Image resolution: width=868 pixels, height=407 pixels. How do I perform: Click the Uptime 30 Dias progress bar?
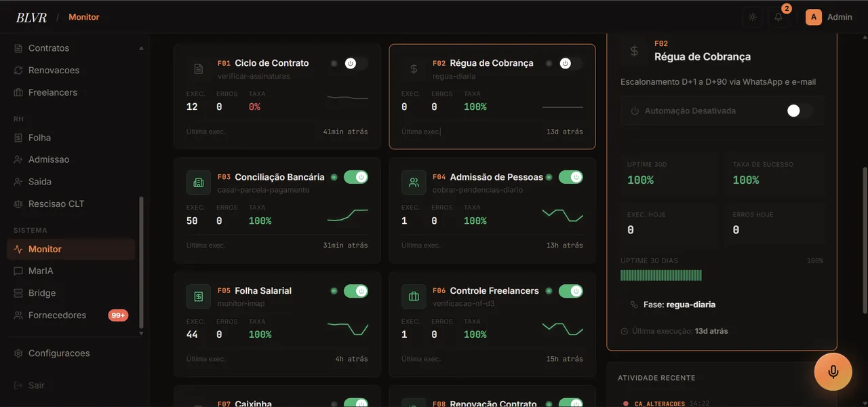[661, 275]
